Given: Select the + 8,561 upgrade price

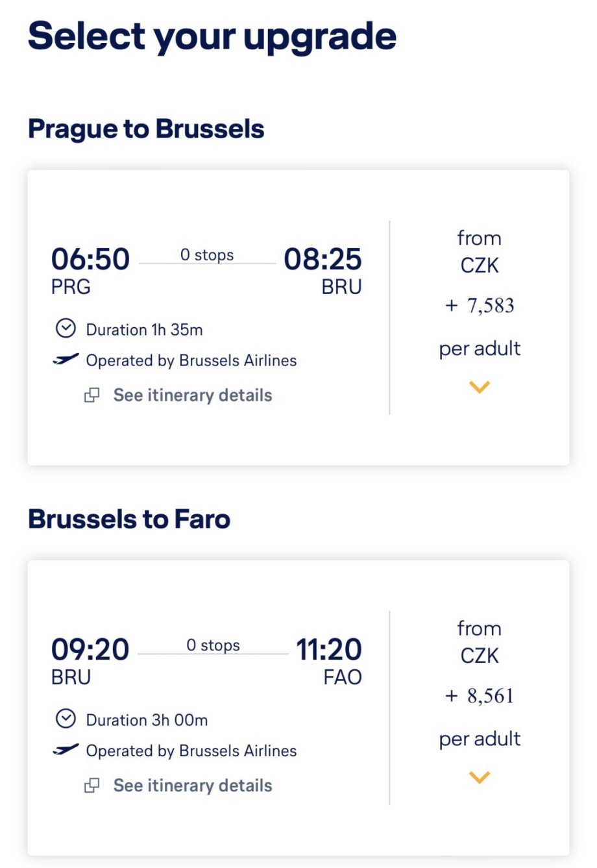Looking at the screenshot, I should [480, 696].
